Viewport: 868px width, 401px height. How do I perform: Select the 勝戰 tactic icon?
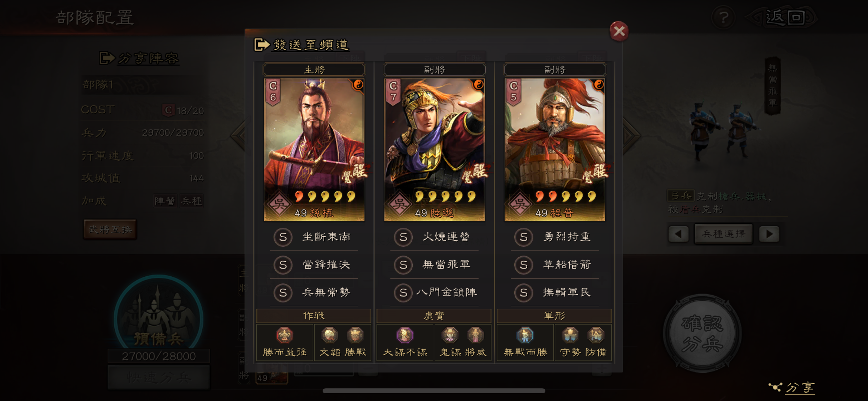pyautogui.click(x=355, y=335)
